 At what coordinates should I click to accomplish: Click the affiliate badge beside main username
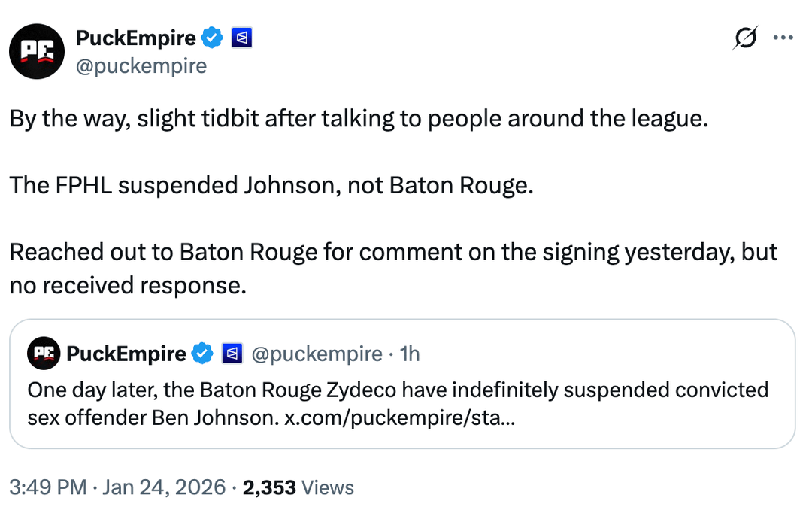point(241,38)
